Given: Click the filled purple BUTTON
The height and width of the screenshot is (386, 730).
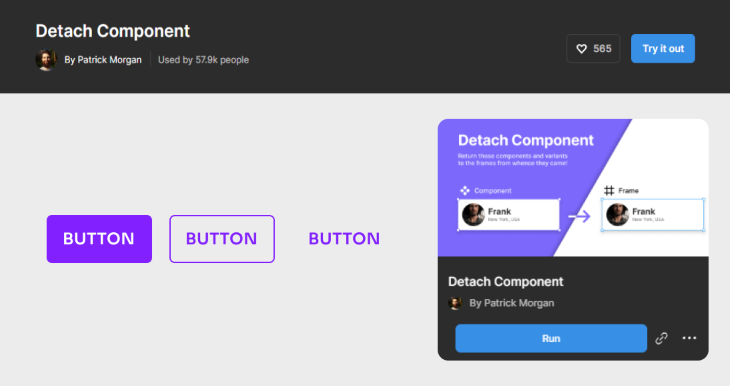Looking at the screenshot, I should coord(99,239).
